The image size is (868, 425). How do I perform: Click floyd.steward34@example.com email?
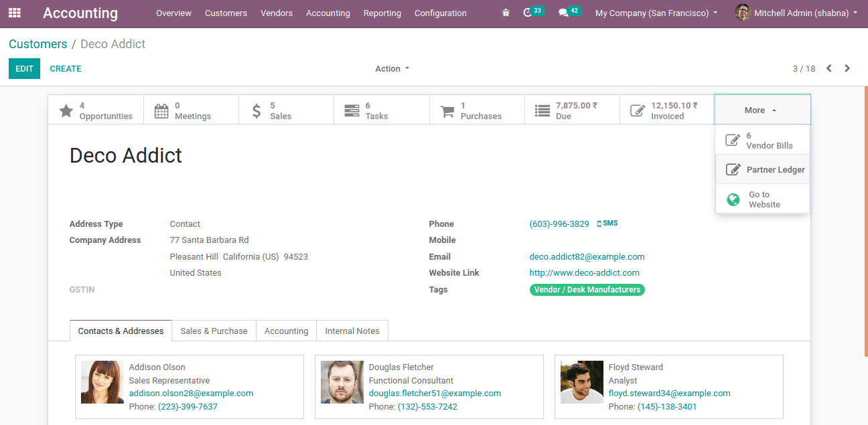tap(669, 394)
